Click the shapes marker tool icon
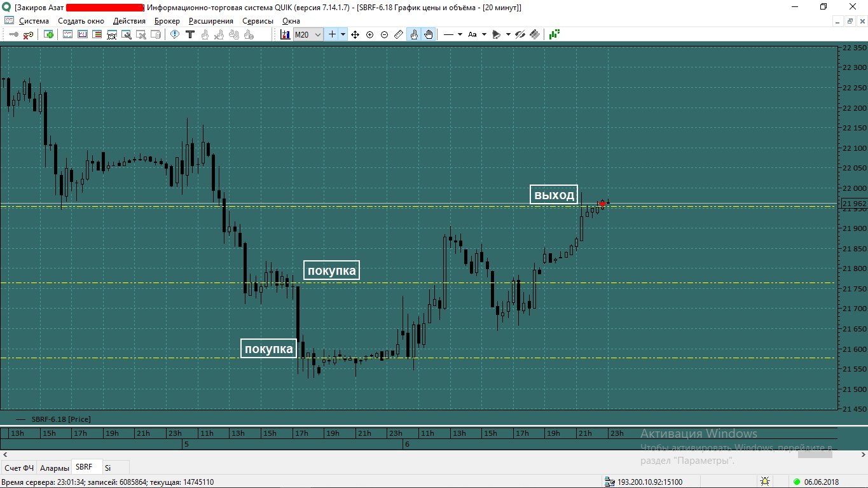Viewport: 868px width, 488px height. coord(497,34)
